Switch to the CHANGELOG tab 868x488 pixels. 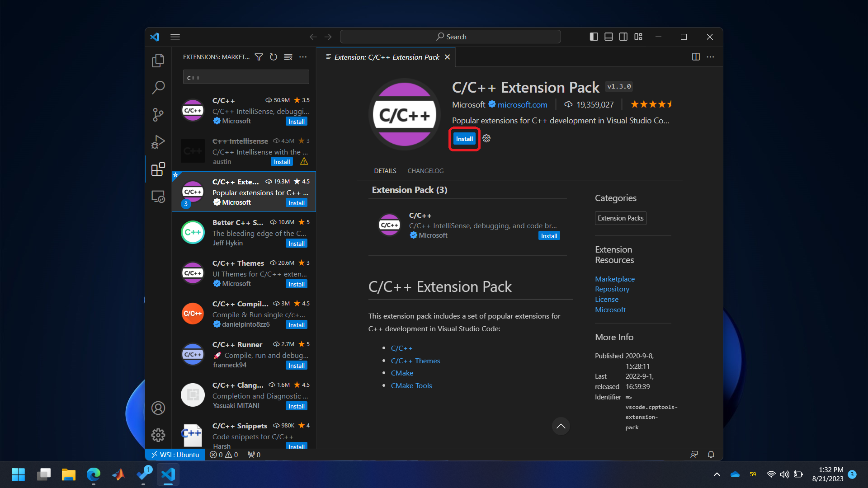[425, 171]
